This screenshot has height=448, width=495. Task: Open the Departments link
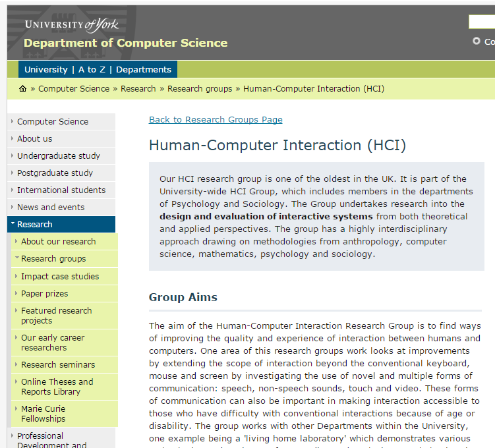point(144,69)
